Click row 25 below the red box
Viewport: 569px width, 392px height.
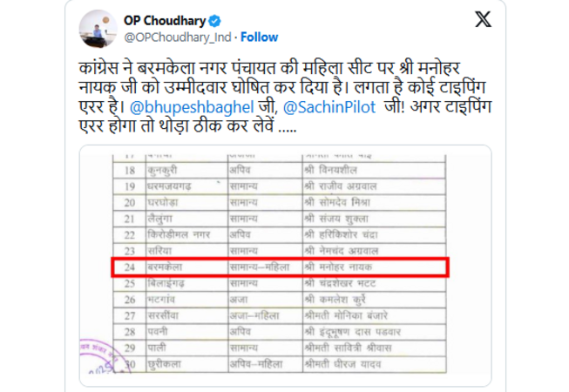(x=280, y=284)
